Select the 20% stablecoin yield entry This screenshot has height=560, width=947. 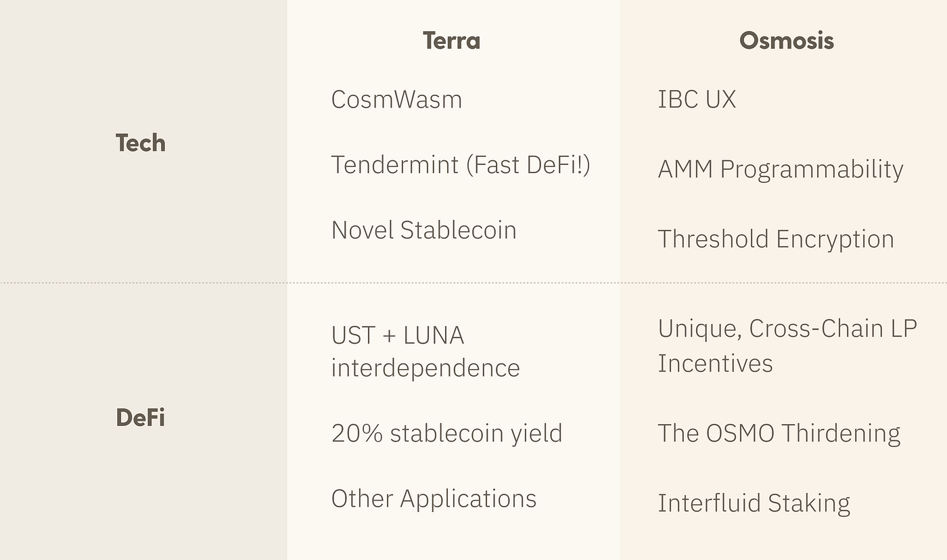446,433
